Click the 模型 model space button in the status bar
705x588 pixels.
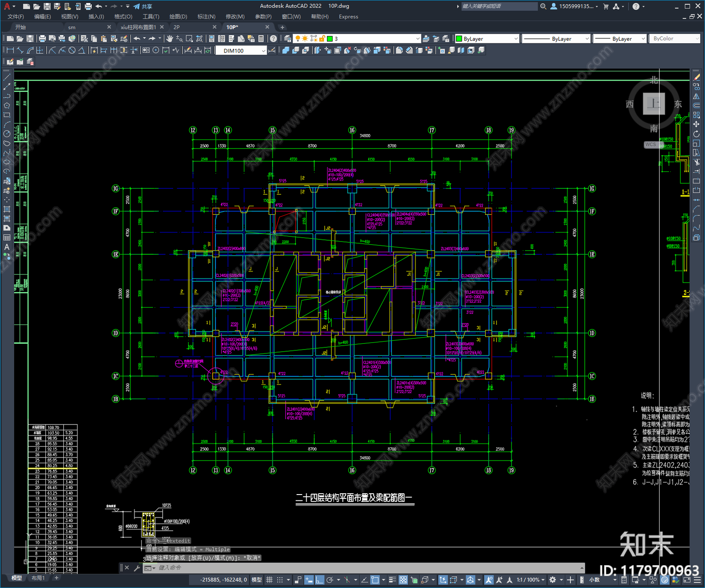point(256,580)
